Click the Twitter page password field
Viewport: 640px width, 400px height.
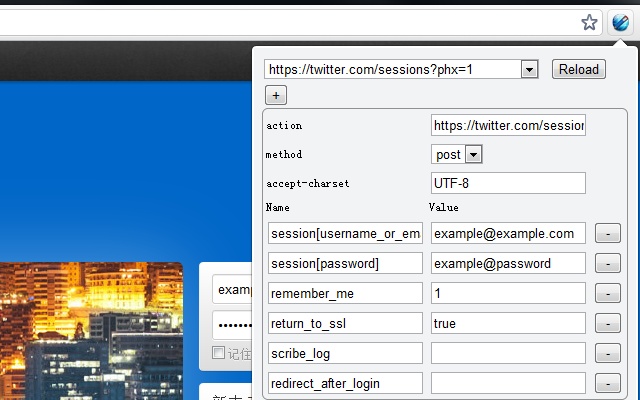232,325
